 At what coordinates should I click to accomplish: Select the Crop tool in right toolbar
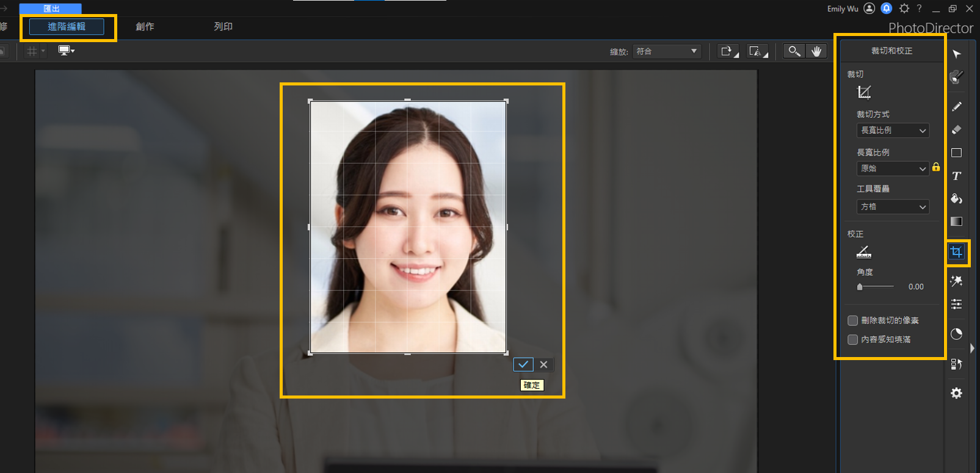coord(956,252)
